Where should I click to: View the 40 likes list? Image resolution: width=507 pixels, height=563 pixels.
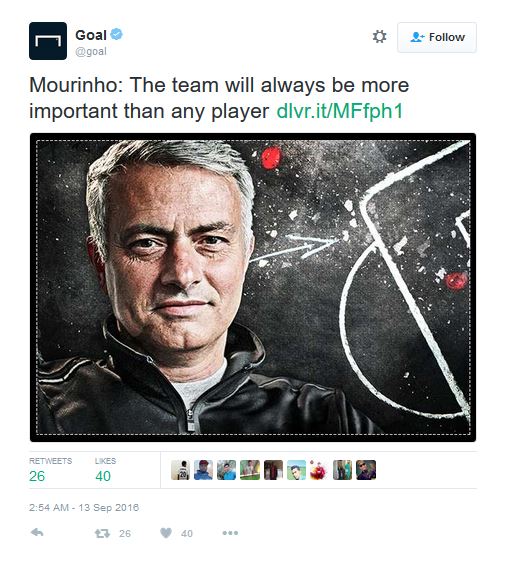click(105, 470)
